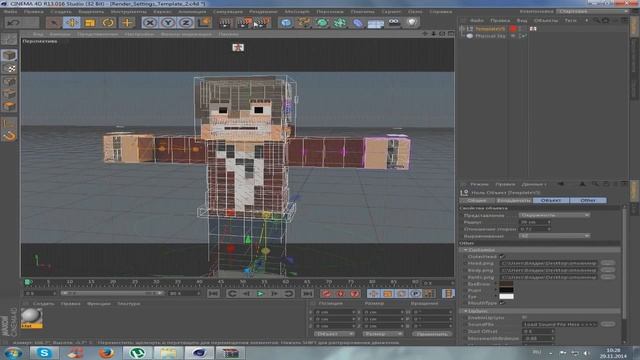Open the last menu in the main menu bar
Screen dimensions: 640x360
click(x=440, y=12)
